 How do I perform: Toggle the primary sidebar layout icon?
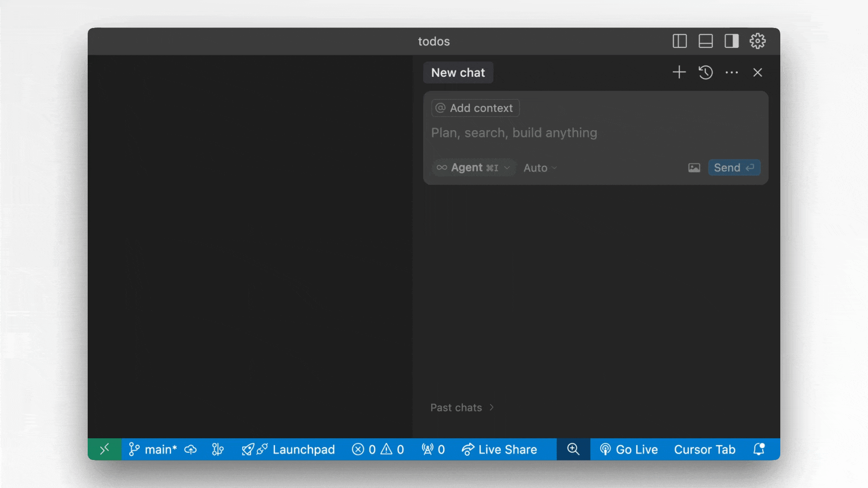pos(679,41)
